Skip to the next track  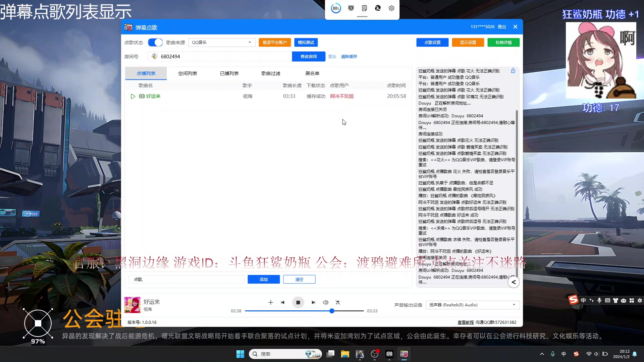coord(313,302)
